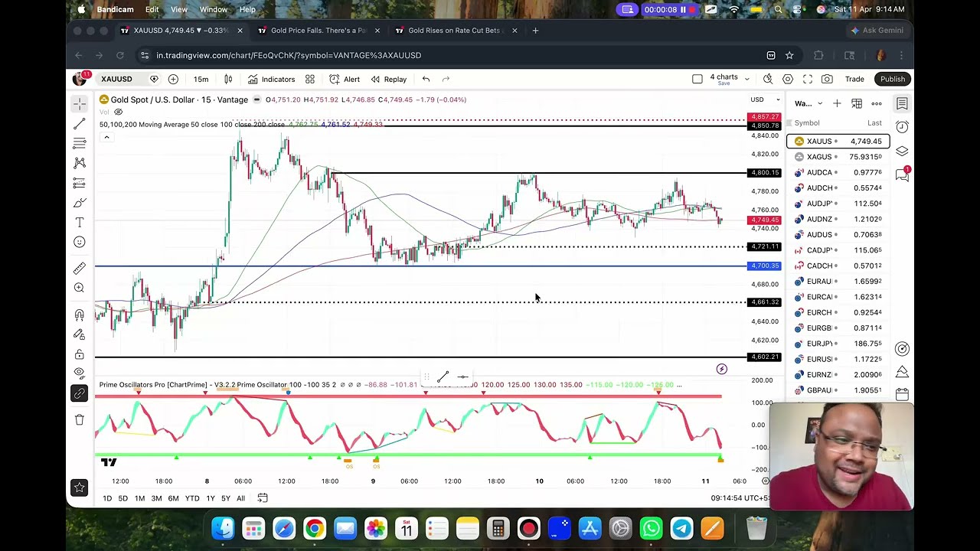Open the Trade panel
Viewport: 980px width, 551px height.
[x=854, y=79]
